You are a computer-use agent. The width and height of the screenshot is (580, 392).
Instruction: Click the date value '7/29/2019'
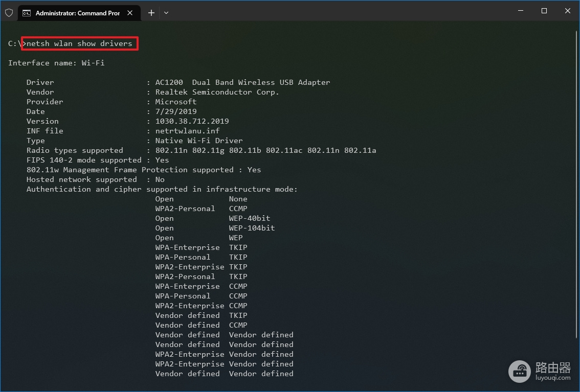click(176, 111)
